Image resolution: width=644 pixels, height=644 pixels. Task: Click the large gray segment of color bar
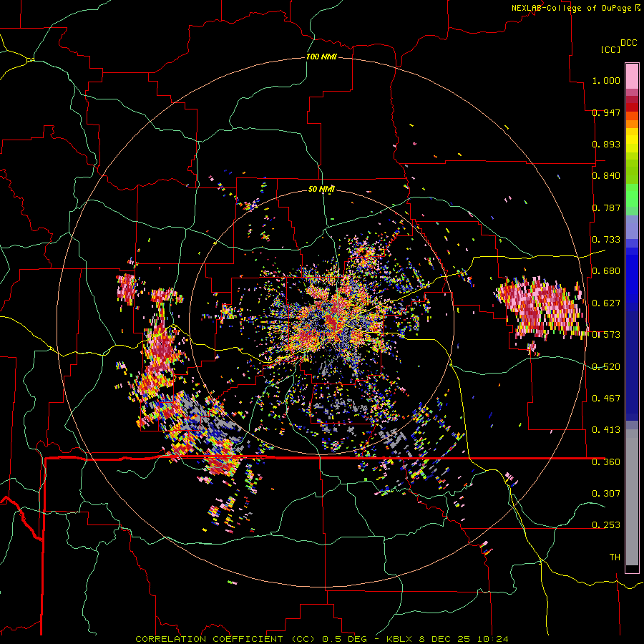pos(632,501)
